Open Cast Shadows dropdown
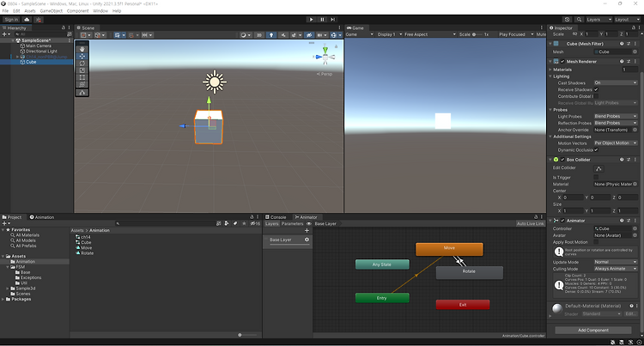This screenshot has height=346, width=644. click(x=616, y=82)
